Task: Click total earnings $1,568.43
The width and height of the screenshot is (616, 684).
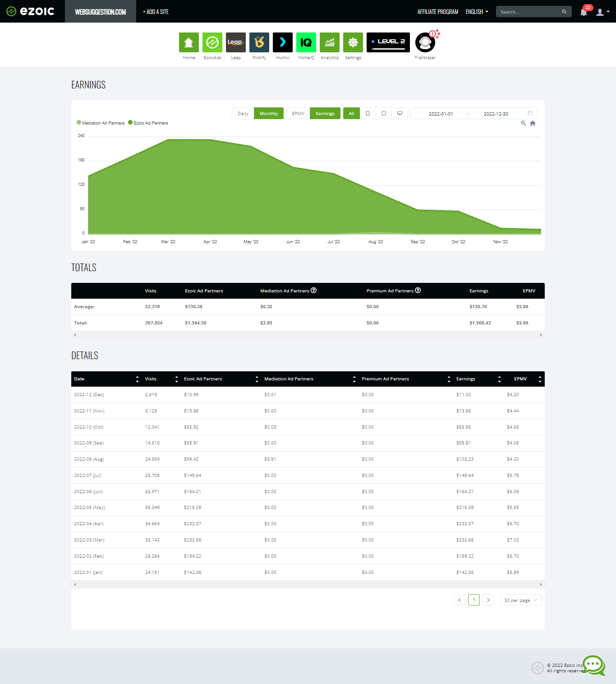Action: click(480, 323)
